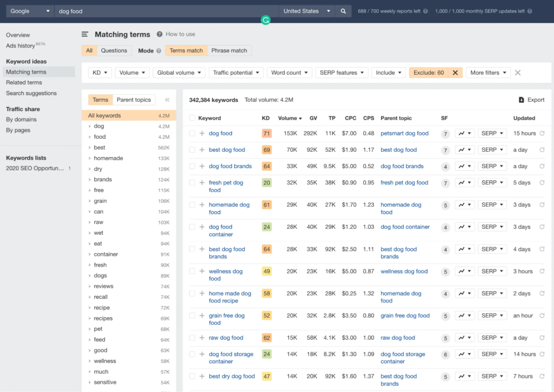Click the KD 71 badge for dog food
554x392 pixels.
point(267,133)
